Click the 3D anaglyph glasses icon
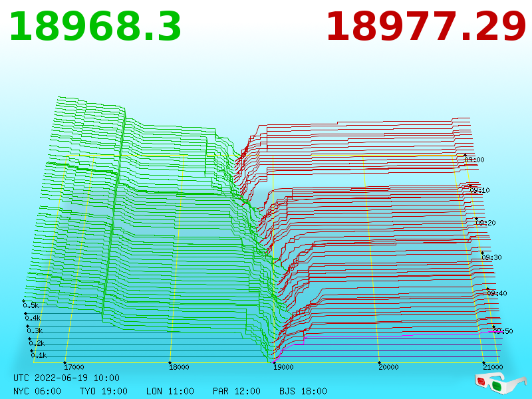This screenshot has width=532, height=399. click(x=501, y=384)
